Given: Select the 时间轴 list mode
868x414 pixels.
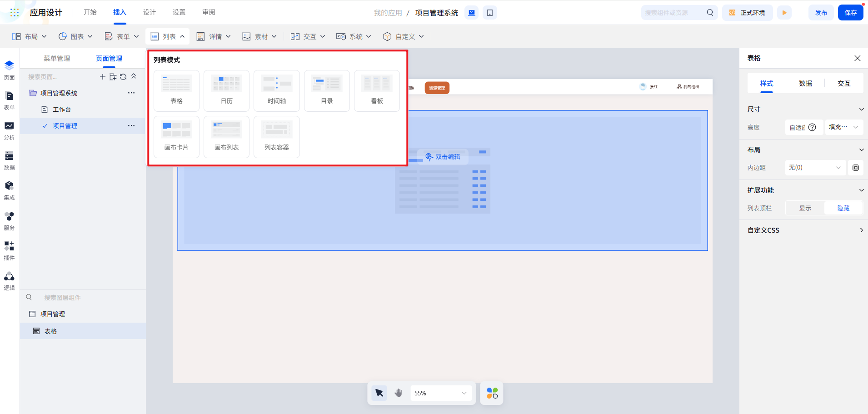Looking at the screenshot, I should (x=276, y=90).
